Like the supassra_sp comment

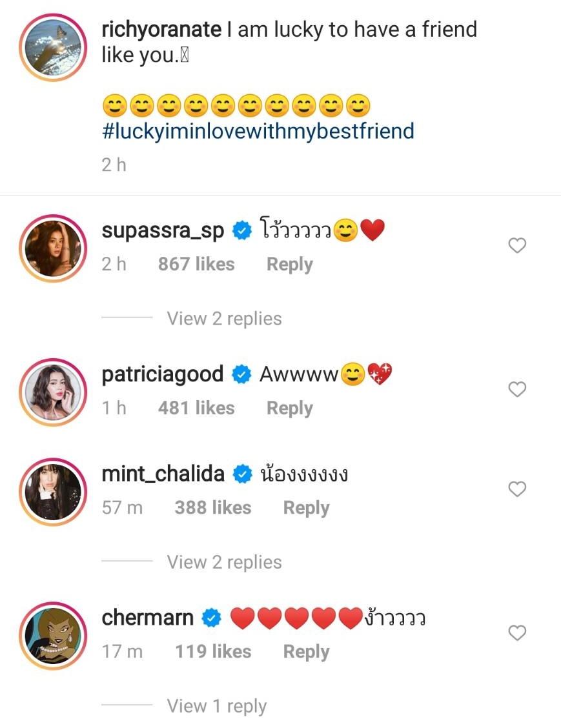tap(517, 245)
